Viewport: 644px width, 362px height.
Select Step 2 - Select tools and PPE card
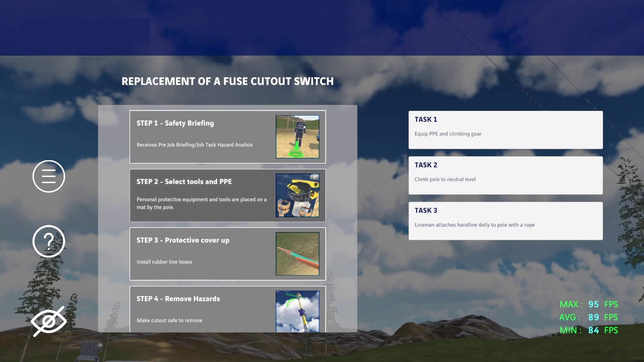pos(228,195)
